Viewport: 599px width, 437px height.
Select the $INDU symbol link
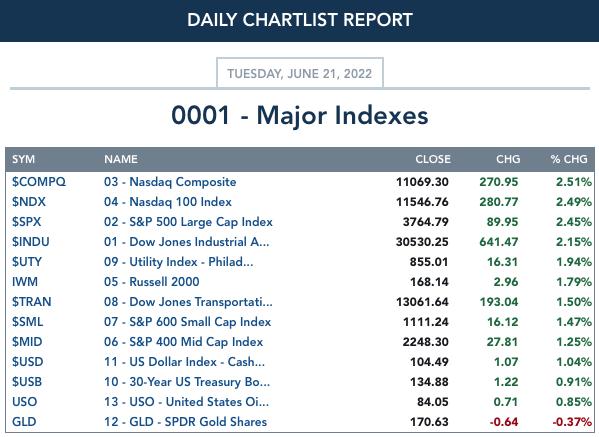pyautogui.click(x=31, y=242)
